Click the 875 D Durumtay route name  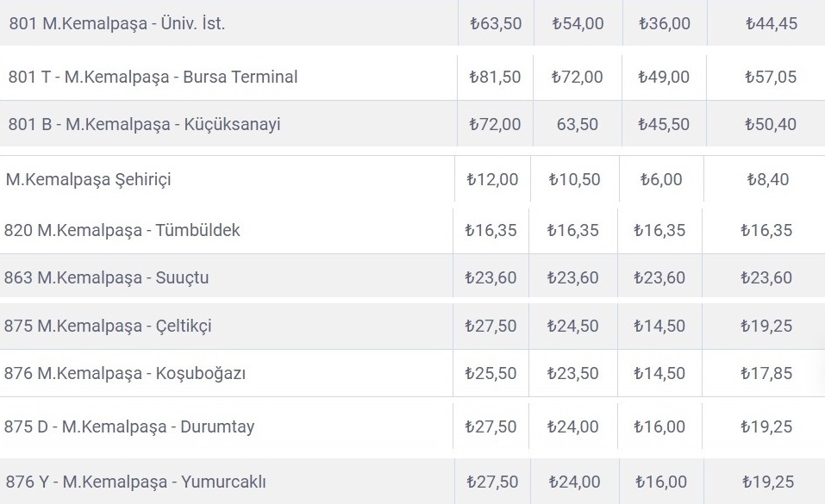pos(130,426)
